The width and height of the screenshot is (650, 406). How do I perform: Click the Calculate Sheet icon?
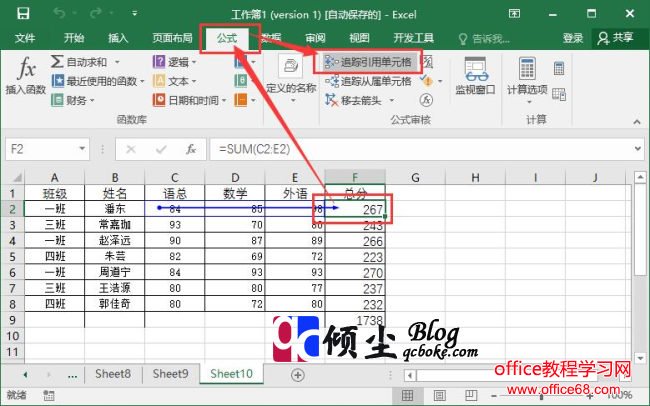(x=559, y=95)
